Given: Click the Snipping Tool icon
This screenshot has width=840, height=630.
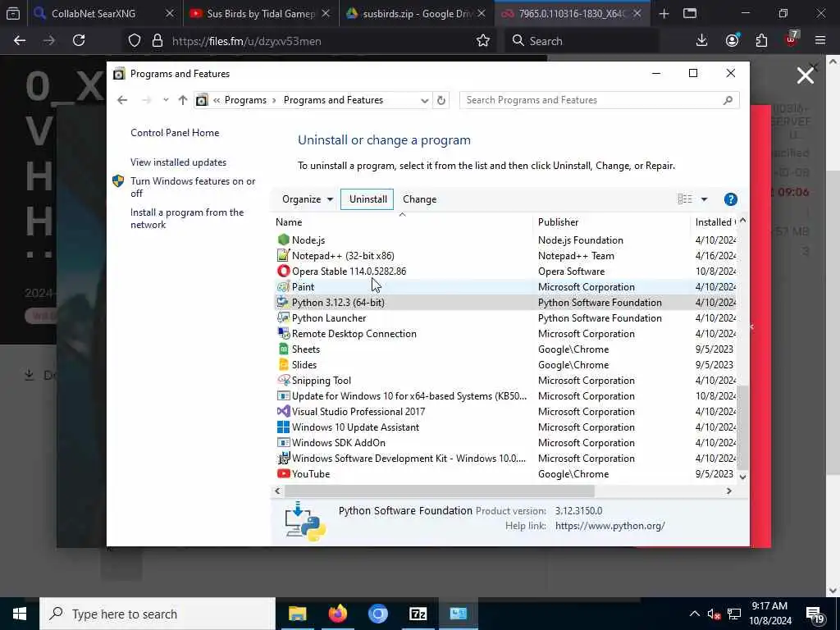Looking at the screenshot, I should click(x=283, y=381).
